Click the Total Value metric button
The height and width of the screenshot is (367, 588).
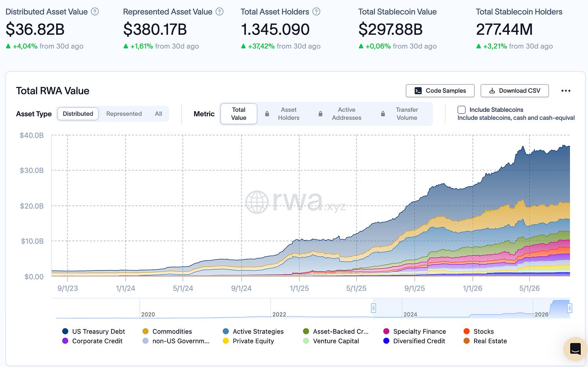click(239, 114)
